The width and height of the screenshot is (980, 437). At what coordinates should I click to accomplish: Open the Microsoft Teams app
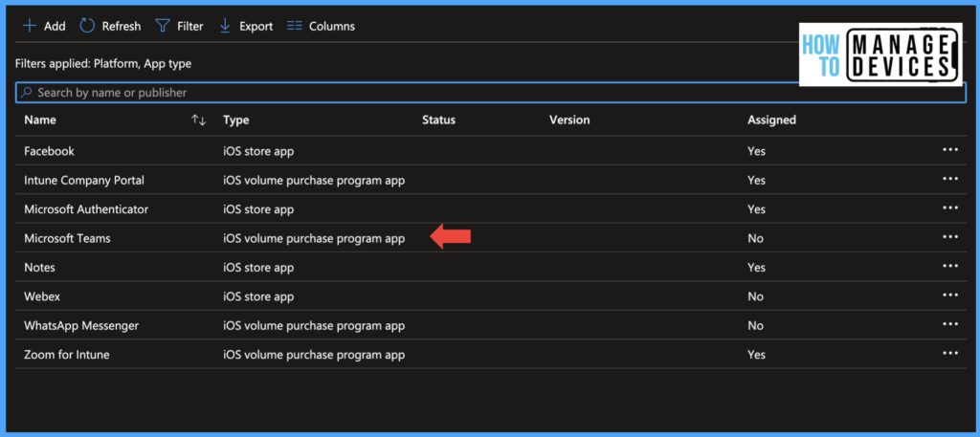click(x=67, y=238)
